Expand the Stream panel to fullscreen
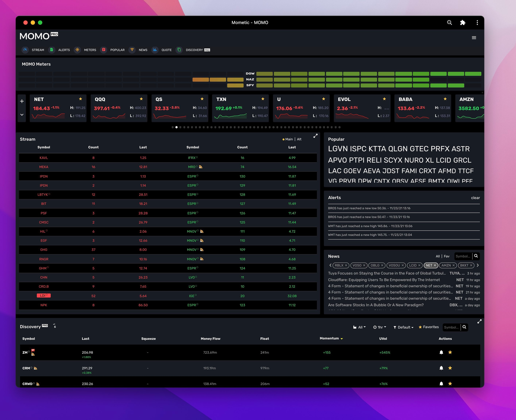 (315, 136)
